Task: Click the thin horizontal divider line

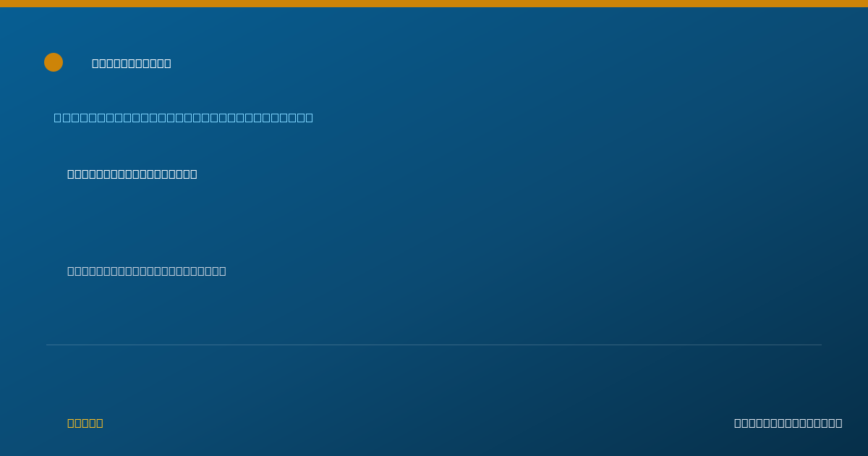Action: pyautogui.click(x=434, y=345)
